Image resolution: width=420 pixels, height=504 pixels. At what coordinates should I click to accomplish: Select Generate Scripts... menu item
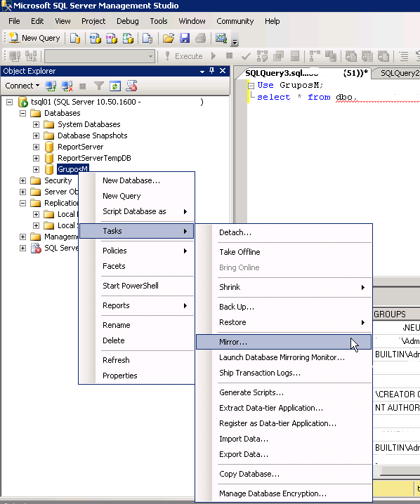pyautogui.click(x=284, y=392)
